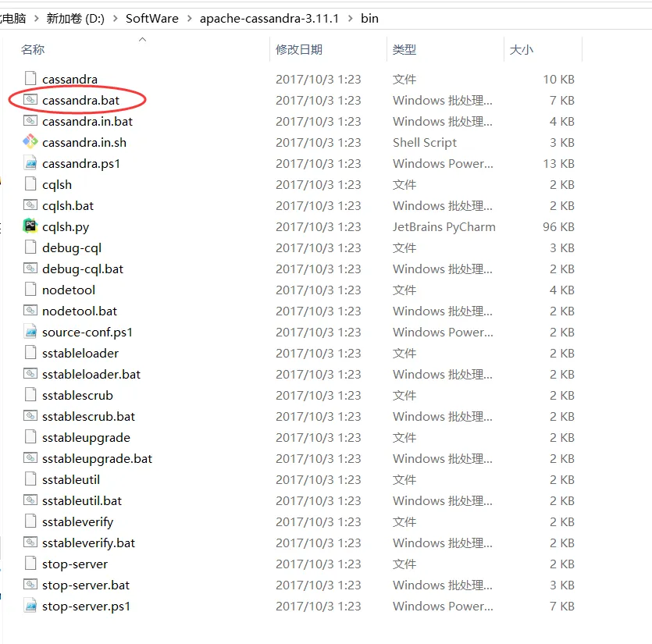Select the file name cassandra.ps1
The width and height of the screenshot is (652, 644).
[81, 163]
